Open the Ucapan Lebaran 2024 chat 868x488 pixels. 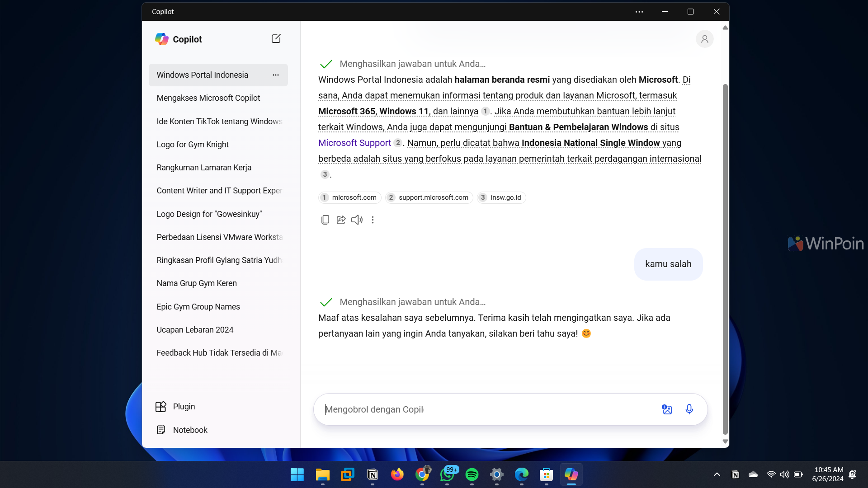[x=218, y=330]
